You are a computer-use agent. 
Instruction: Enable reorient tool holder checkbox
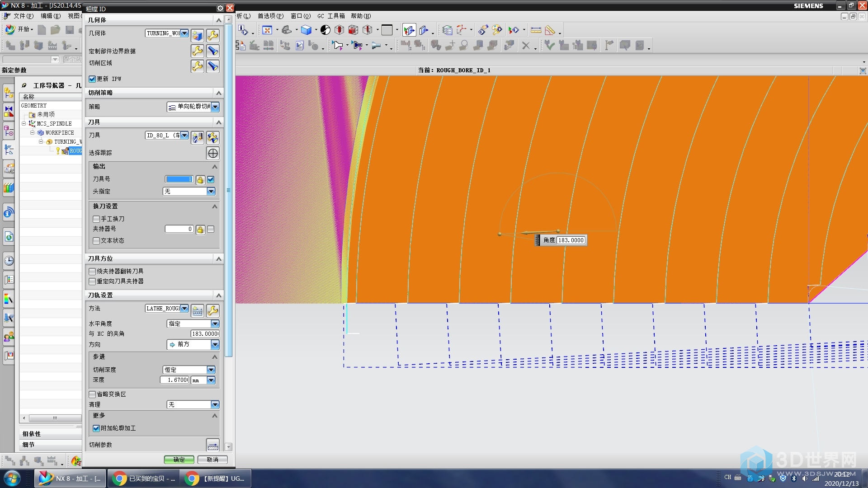pyautogui.click(x=92, y=282)
